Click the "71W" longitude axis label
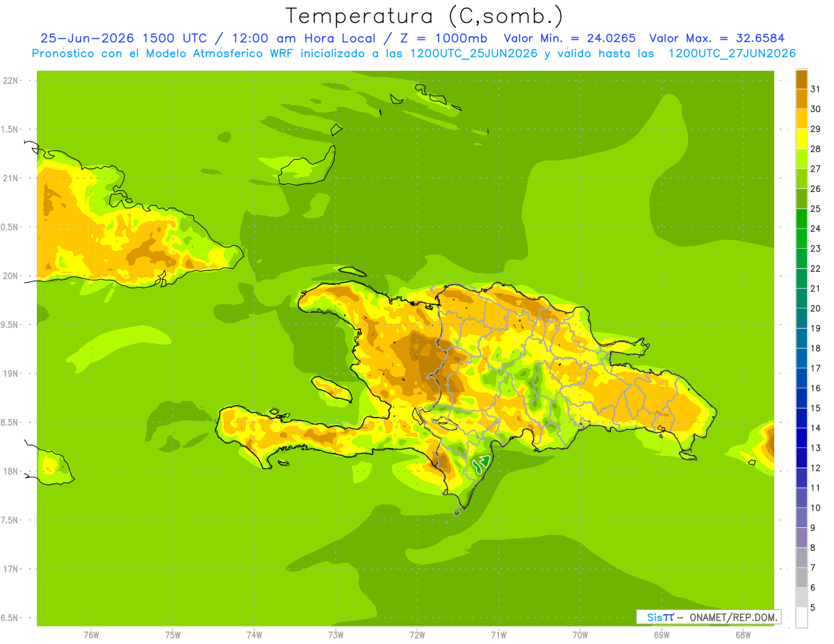Viewport: 834px width, 644px height. coord(498,634)
